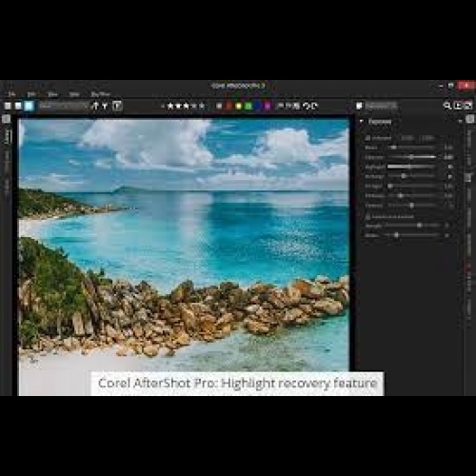Click the Edit menu

[x=31, y=94]
